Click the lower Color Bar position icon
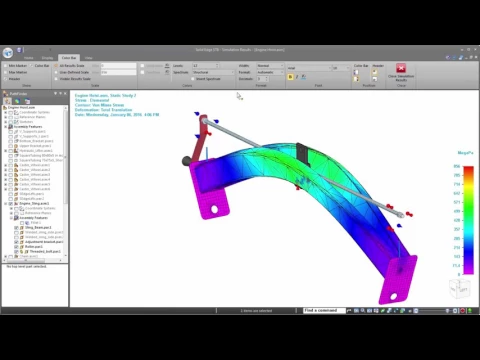 (x=356, y=79)
